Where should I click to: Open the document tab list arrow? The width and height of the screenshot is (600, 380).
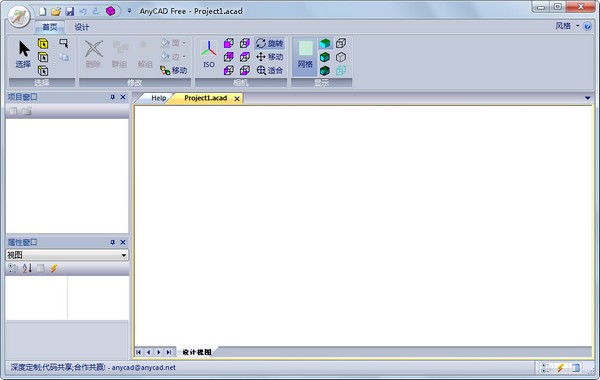(588, 98)
